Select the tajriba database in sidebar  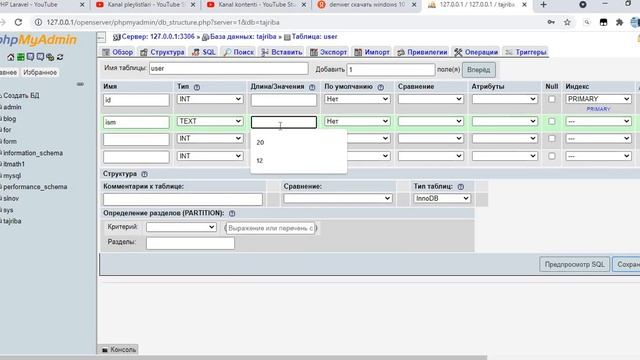(x=12, y=221)
